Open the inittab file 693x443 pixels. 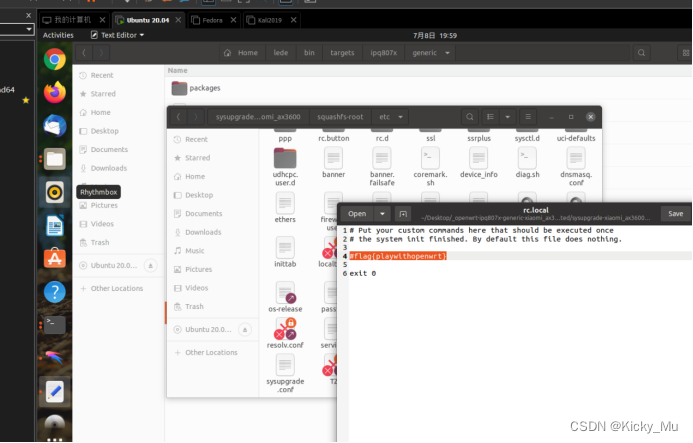click(x=285, y=252)
